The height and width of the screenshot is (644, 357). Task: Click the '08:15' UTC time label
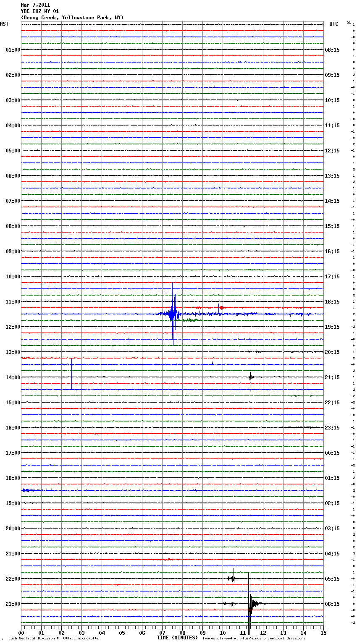click(332, 50)
